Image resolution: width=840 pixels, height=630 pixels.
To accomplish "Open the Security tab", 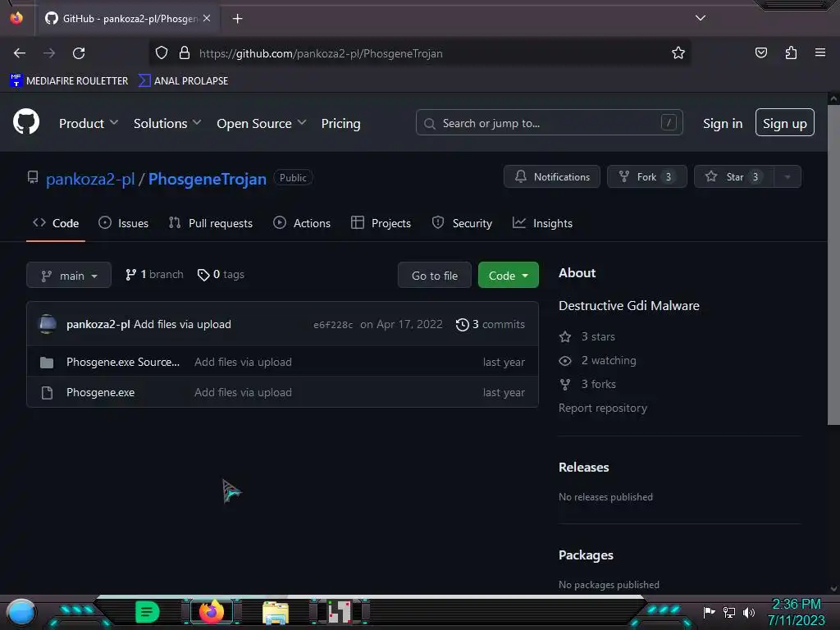I will [x=462, y=223].
